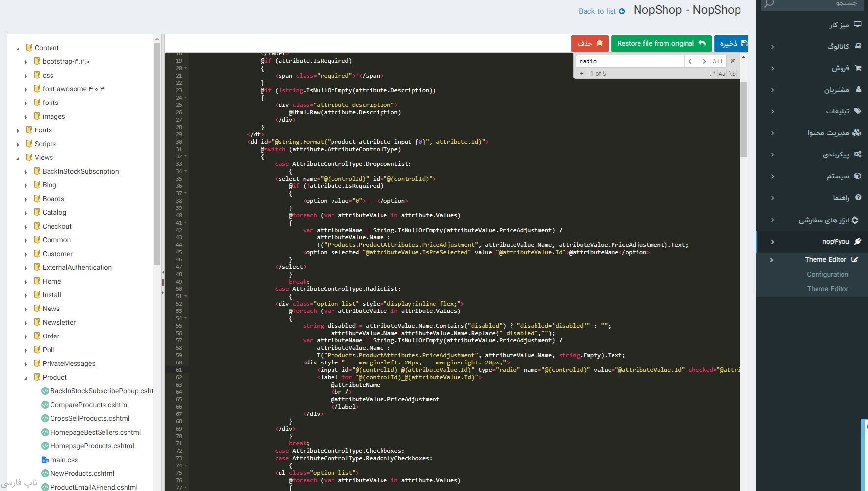The image size is (868, 491).
Task: Go to the previous search match
Action: coord(690,61)
